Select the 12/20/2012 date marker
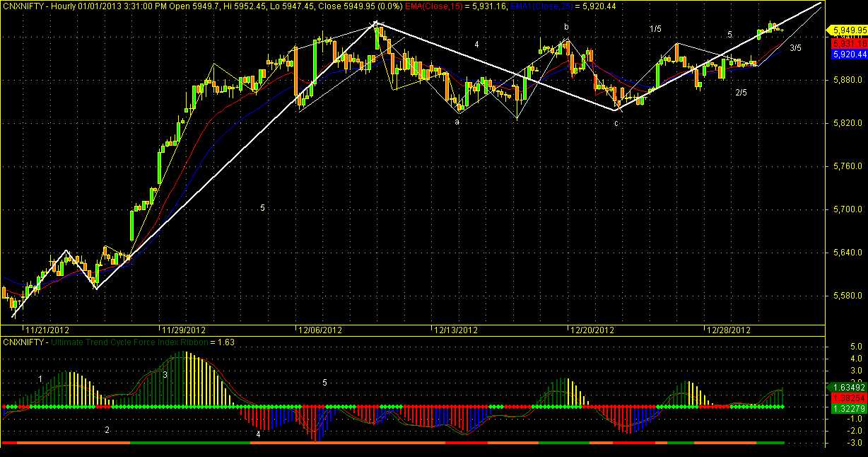The height and width of the screenshot is (457, 868). (593, 330)
